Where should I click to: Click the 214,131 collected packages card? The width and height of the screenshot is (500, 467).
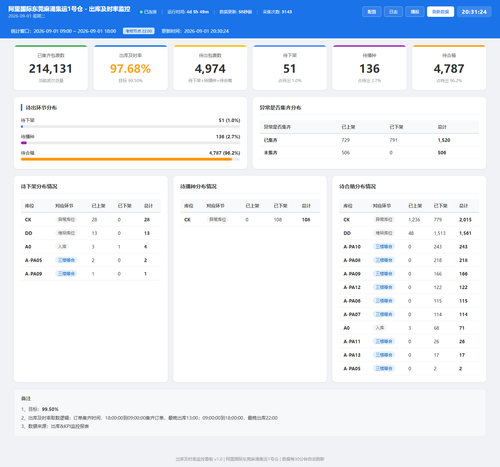(51, 68)
